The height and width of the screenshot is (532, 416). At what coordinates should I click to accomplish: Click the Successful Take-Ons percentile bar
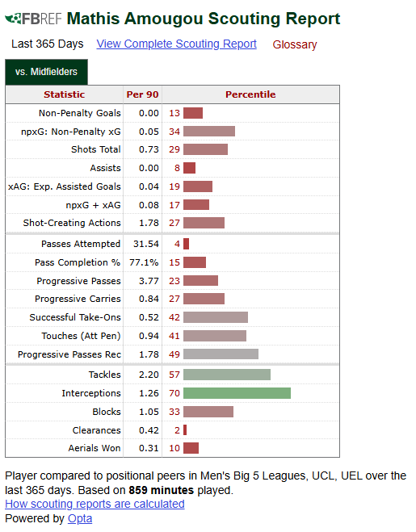click(x=216, y=317)
